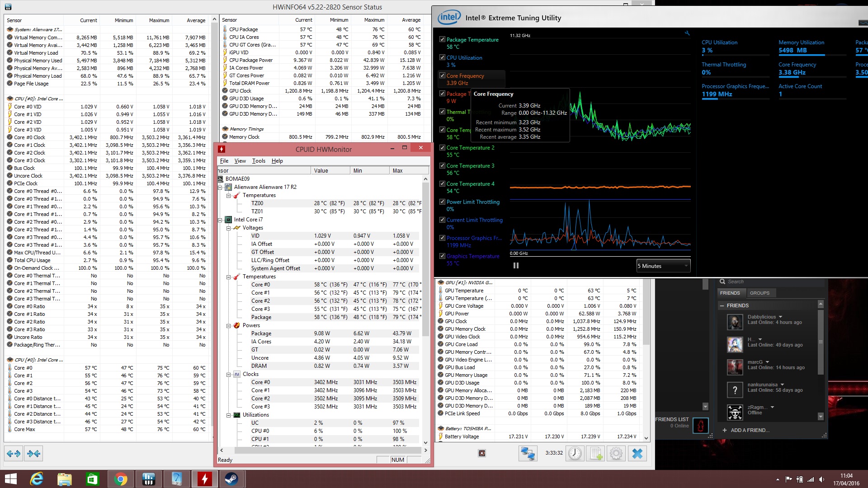
Task: Open dropdown arrow next to marcG
Action: coord(767,362)
